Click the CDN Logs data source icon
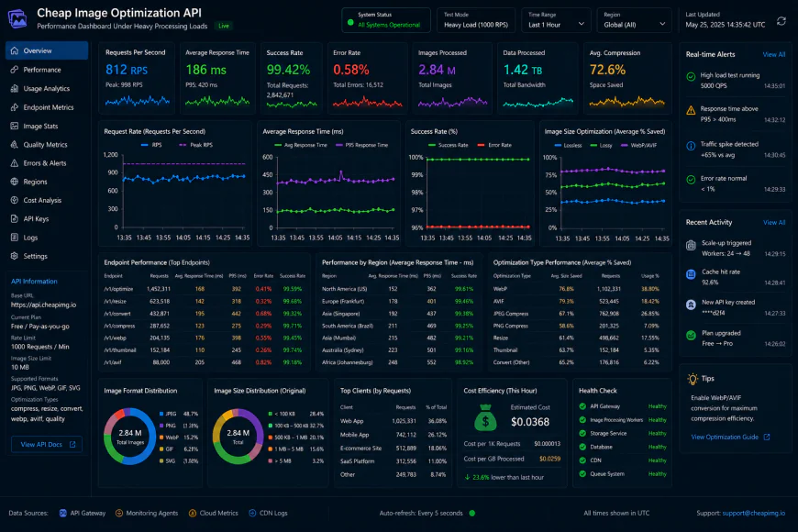Screen dimensions: 798x532 pos(252,513)
